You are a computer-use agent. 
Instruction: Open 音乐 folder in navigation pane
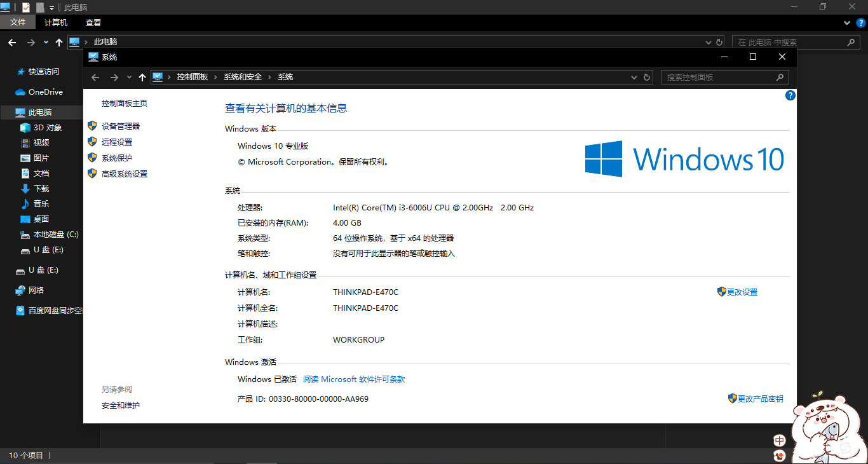click(x=35, y=204)
